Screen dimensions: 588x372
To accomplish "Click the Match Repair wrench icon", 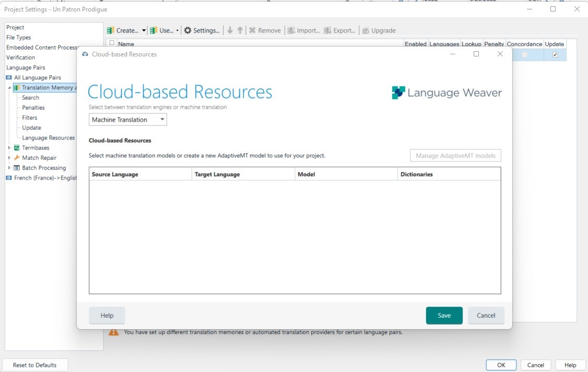I will tap(17, 158).
